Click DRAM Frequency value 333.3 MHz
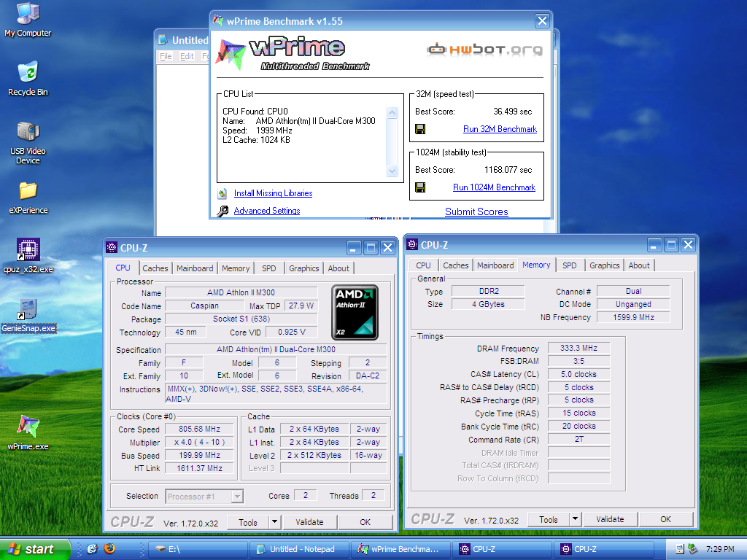This screenshot has height=560, width=747. [578, 348]
